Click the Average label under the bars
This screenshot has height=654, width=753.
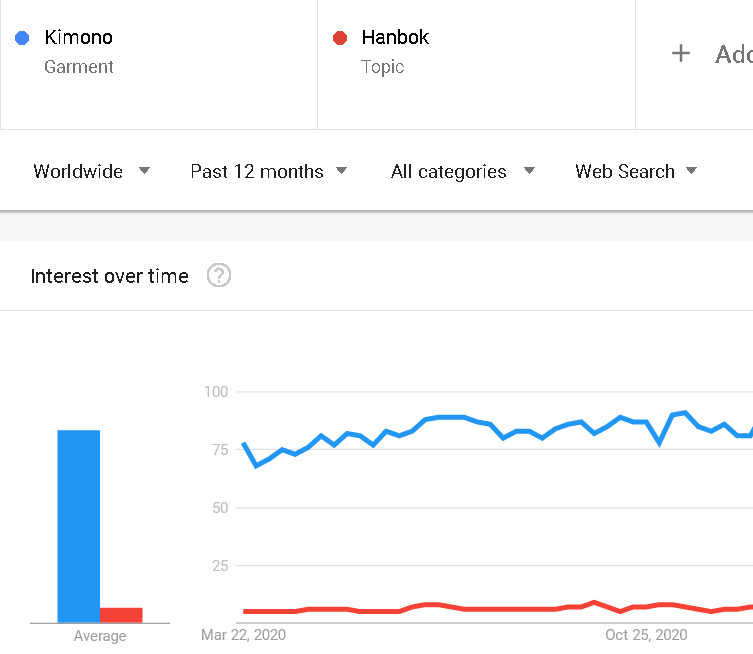(100, 636)
